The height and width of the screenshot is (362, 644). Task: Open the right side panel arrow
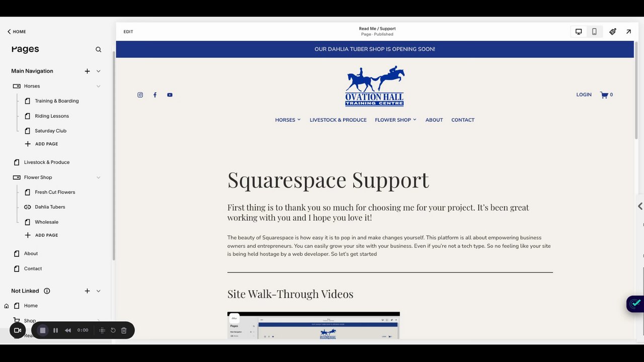tap(640, 206)
